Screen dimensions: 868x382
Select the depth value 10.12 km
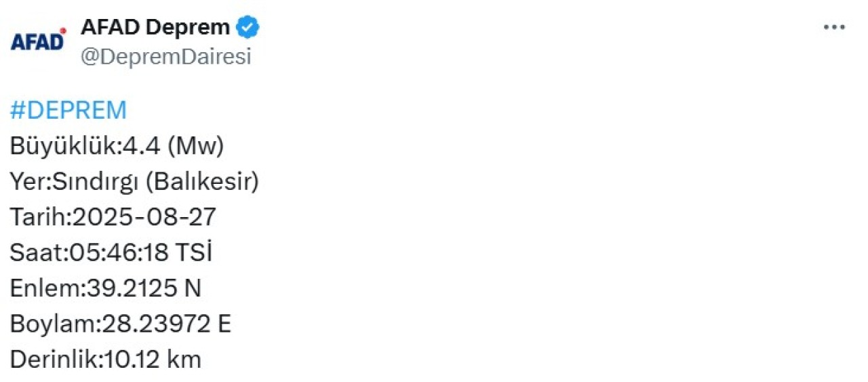[x=151, y=360]
